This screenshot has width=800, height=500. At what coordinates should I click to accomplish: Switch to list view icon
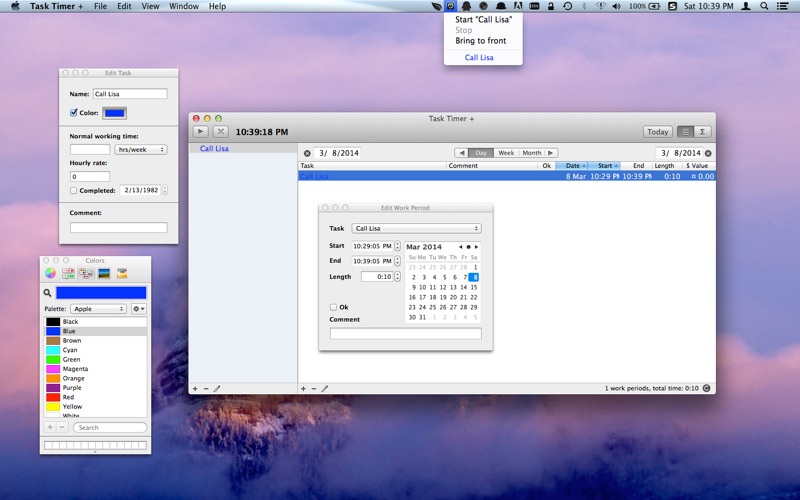coord(685,132)
